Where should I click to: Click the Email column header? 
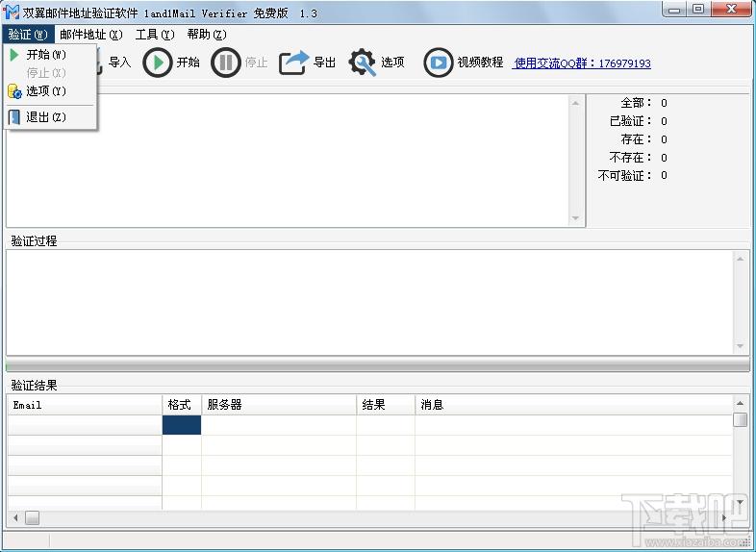coord(85,405)
